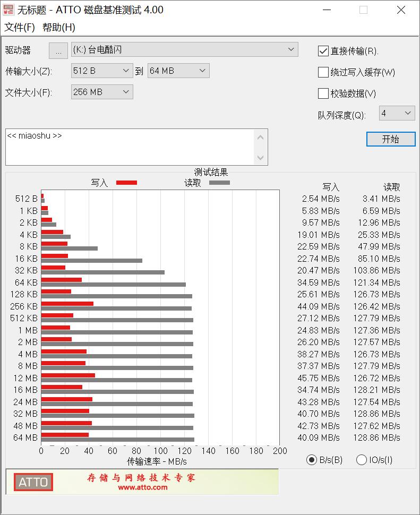
Task: Enable 校验数据(V) checkbox
Action: [x=323, y=93]
